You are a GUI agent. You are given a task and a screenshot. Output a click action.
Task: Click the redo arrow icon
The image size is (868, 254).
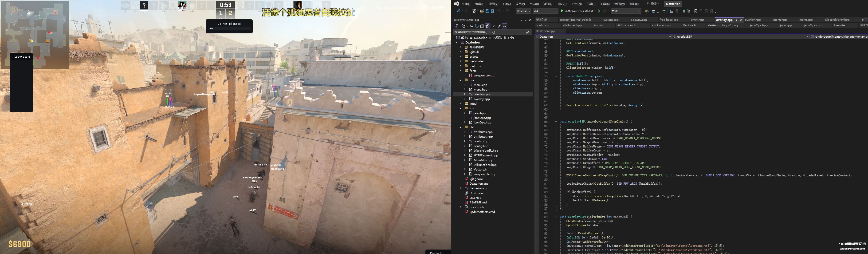point(508,11)
